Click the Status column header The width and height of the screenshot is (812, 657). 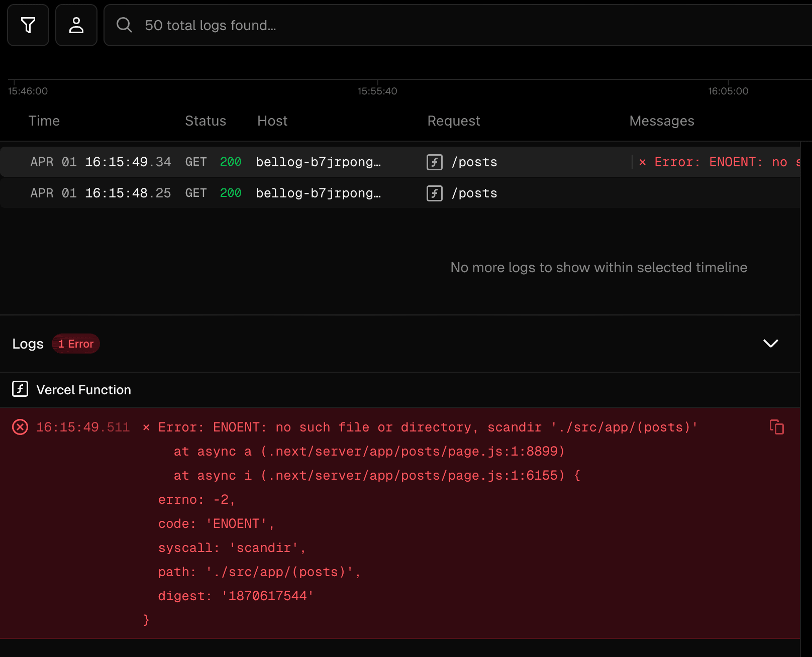(206, 121)
